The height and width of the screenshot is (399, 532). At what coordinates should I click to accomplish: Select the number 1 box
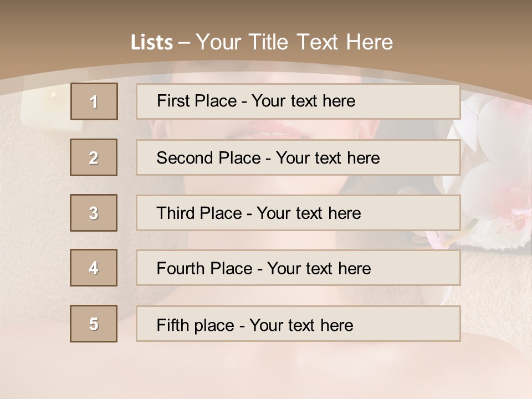point(94,101)
